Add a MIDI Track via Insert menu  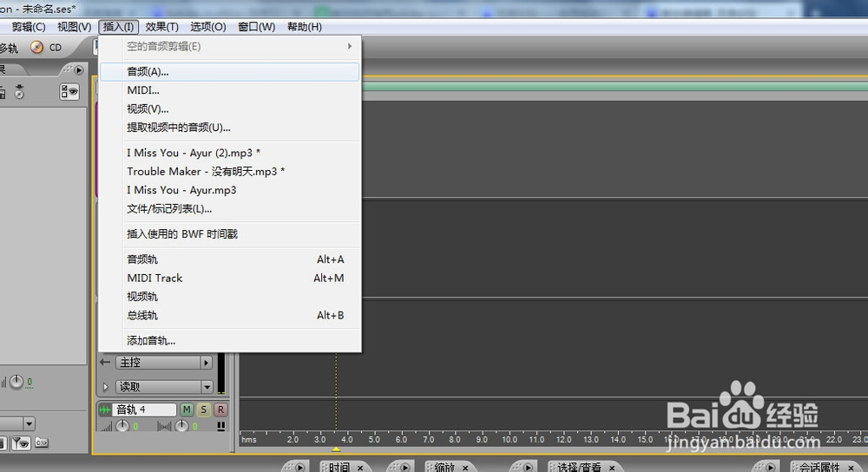click(229, 278)
